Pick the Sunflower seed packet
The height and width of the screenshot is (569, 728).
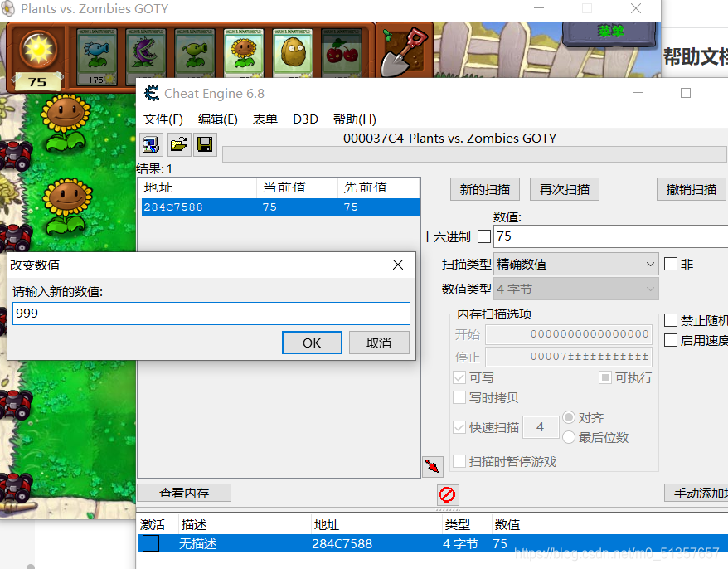[244, 51]
